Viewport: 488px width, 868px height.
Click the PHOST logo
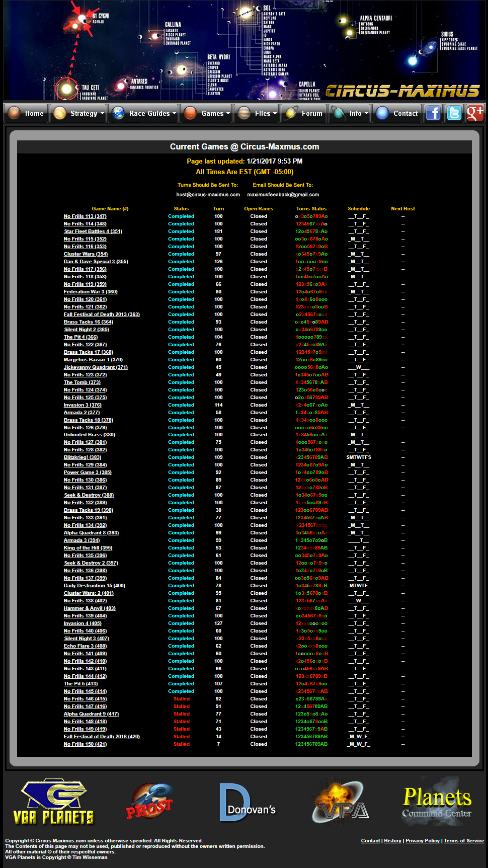149,801
